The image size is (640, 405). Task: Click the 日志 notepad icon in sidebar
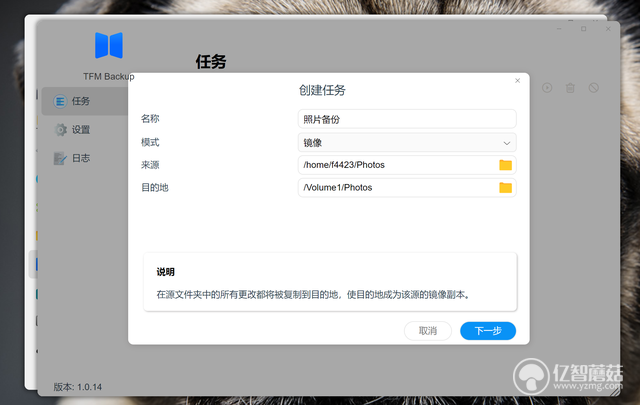60,158
